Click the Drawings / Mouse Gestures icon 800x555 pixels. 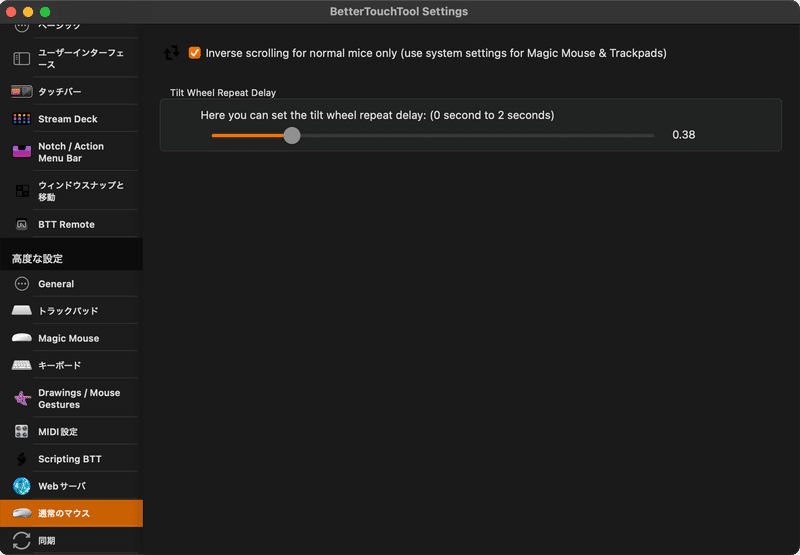[22, 398]
